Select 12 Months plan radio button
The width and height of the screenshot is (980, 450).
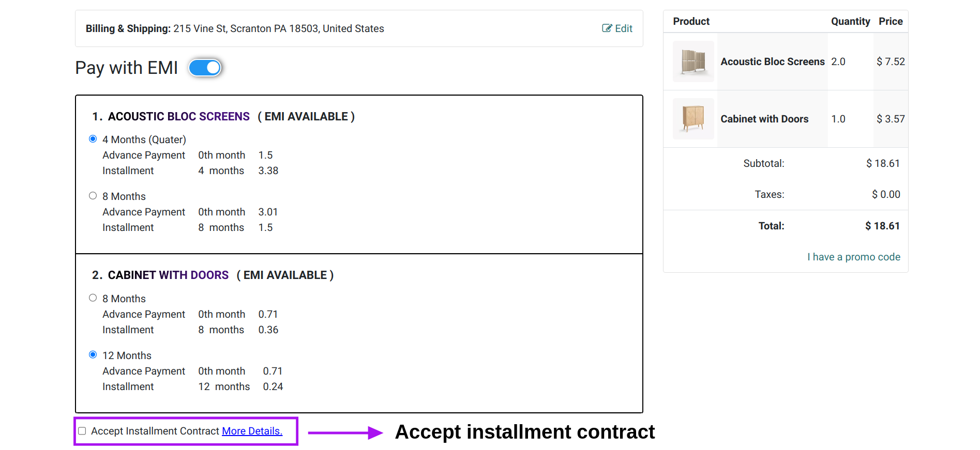pyautogui.click(x=93, y=355)
